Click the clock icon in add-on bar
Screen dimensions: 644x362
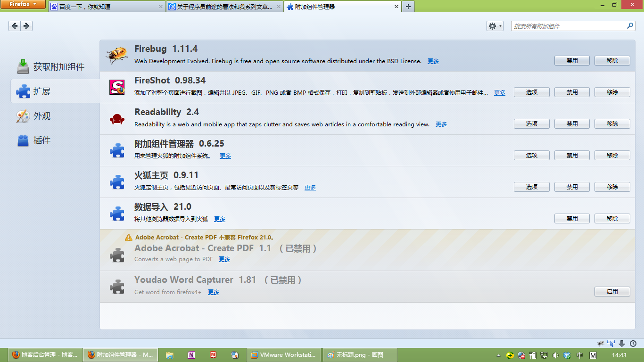point(633,344)
